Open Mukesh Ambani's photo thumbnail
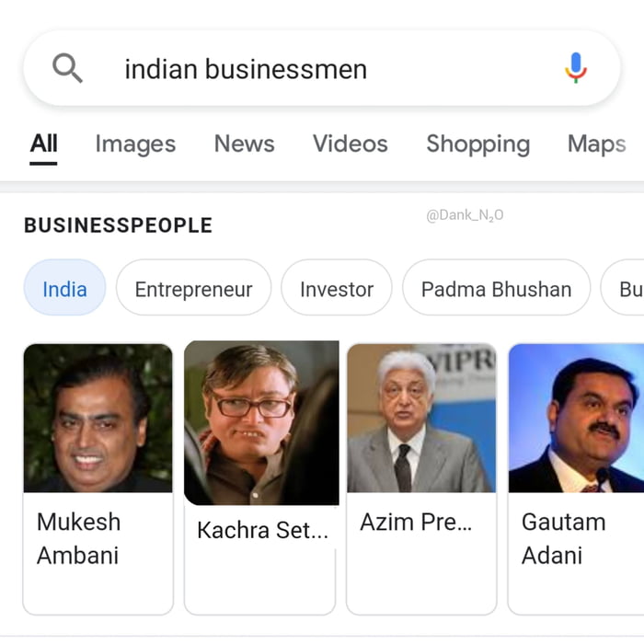Viewport: 644px width, 644px height. 98,419
